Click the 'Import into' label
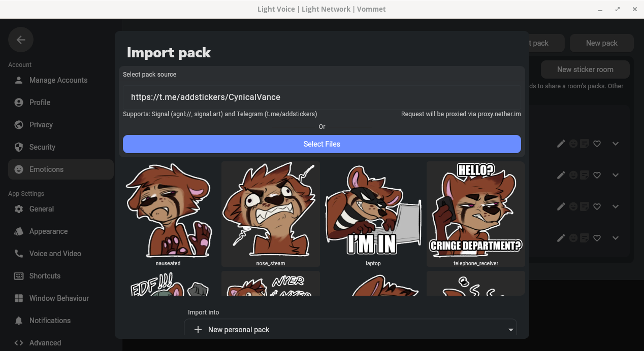Image resolution: width=644 pixels, height=351 pixels. click(x=204, y=312)
